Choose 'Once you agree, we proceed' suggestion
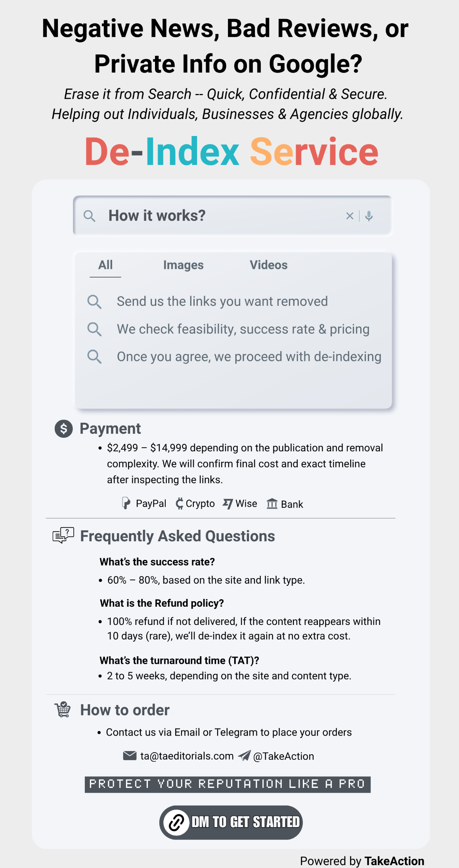The image size is (459, 868). tap(249, 356)
